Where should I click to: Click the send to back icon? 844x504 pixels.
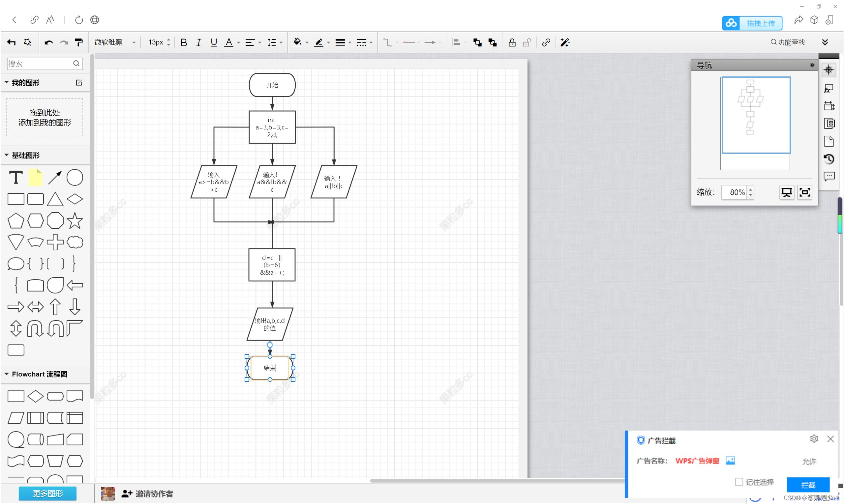tap(492, 42)
